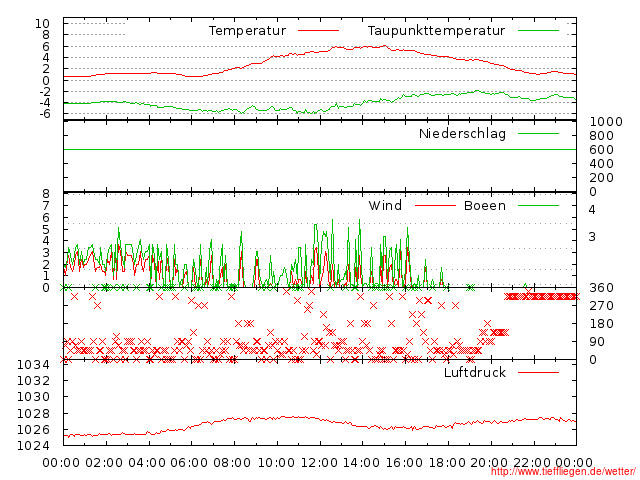Screen dimensions: 640x480
Task: Click the 04:00 time axis label
Action: [147, 463]
